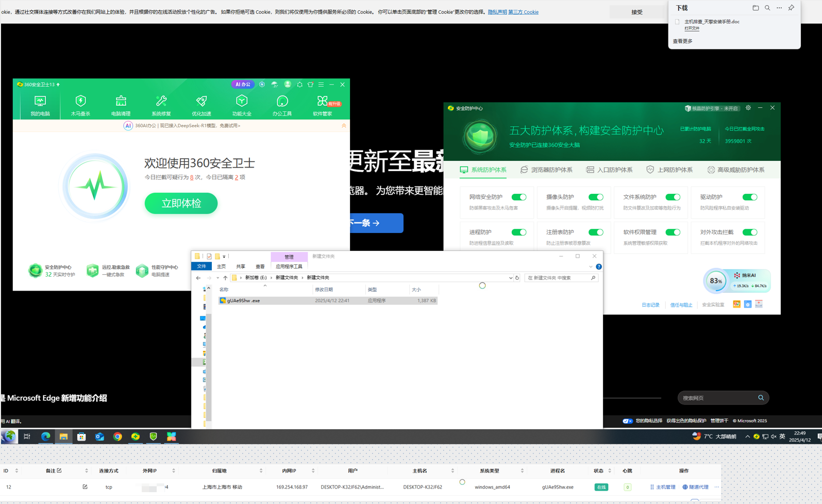Open 安全防护中心 shortcut in 360安全卫士
Viewport: 822px width, 504px height.
(x=52, y=271)
